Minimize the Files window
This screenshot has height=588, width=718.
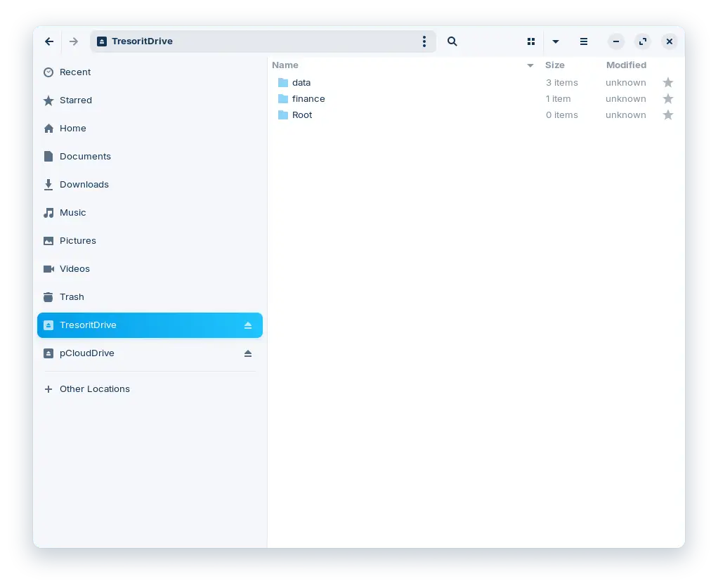pyautogui.click(x=616, y=41)
